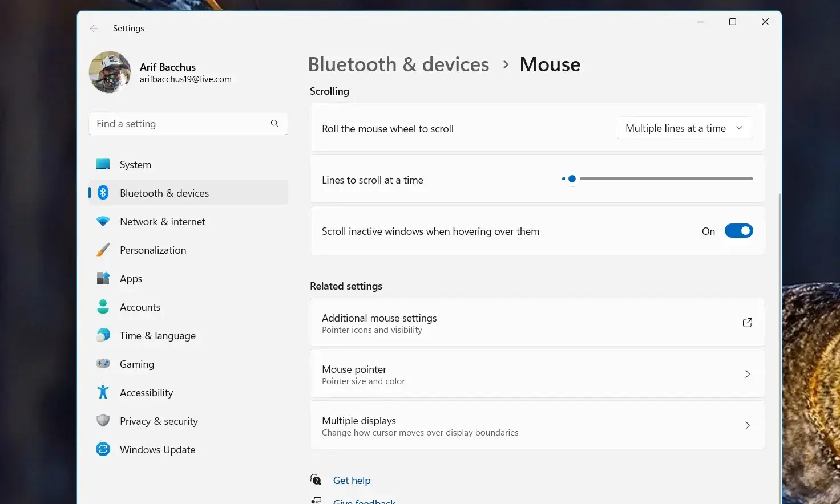Open Multiple displays settings

(x=537, y=425)
